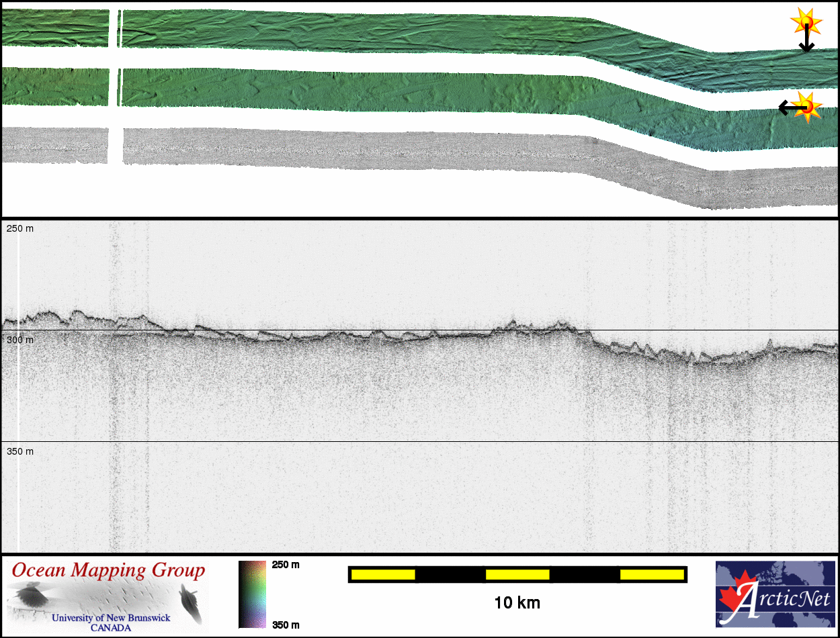Screen dimensions: 840x638
Task: Click the white vertical marker in seabed profile
Action: pos(18,403)
